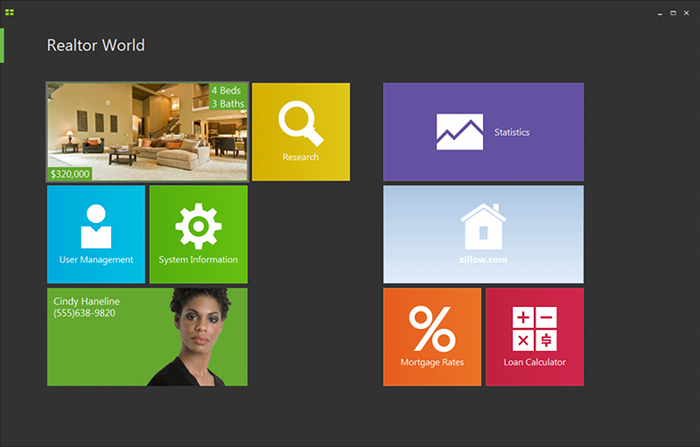This screenshot has width=700, height=447.
Task: Launch the Loan Calculator icon
Action: 534,329
